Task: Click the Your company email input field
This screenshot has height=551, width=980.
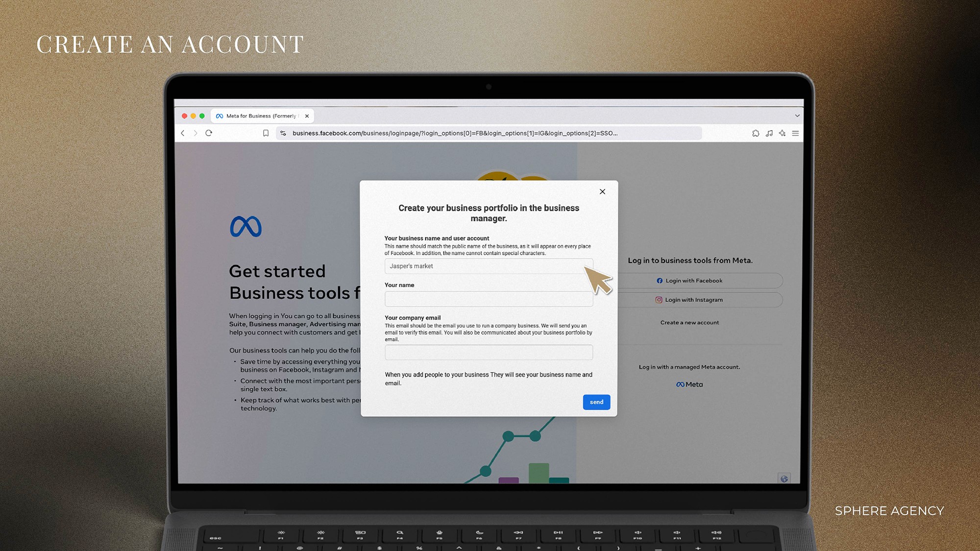Action: coord(489,352)
